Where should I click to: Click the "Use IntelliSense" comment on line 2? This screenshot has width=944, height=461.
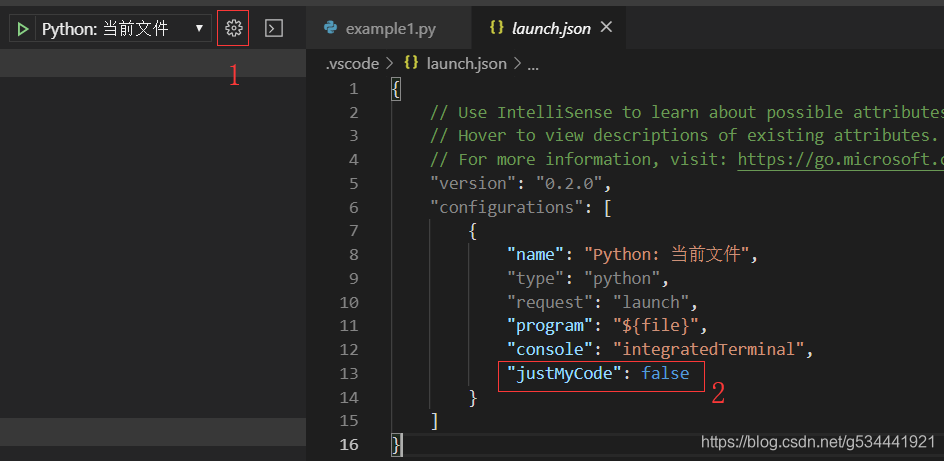pyautogui.click(x=686, y=113)
